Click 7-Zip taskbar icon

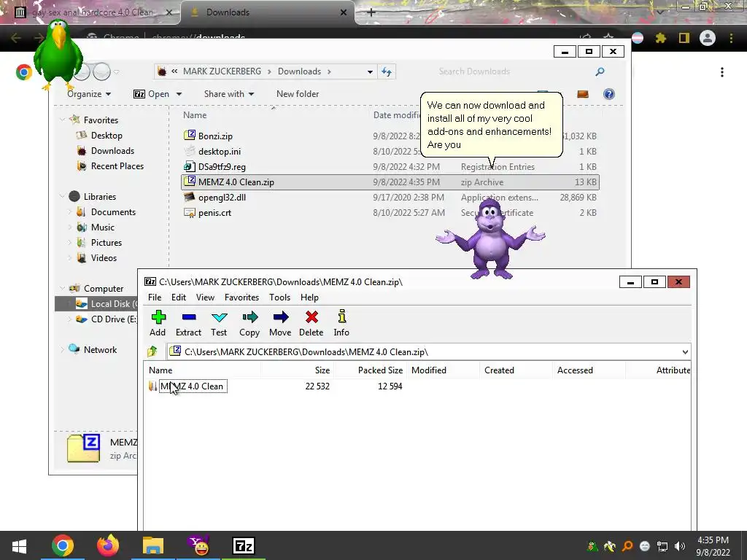tap(244, 545)
